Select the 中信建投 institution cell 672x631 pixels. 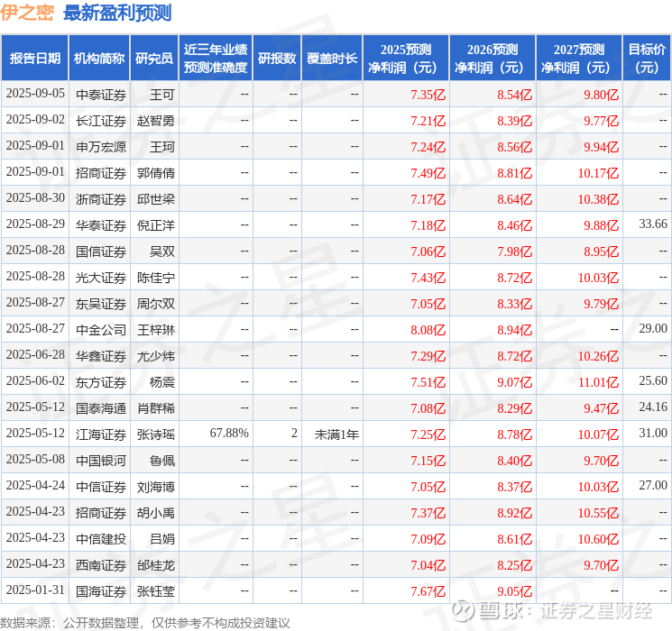pyautogui.click(x=101, y=539)
